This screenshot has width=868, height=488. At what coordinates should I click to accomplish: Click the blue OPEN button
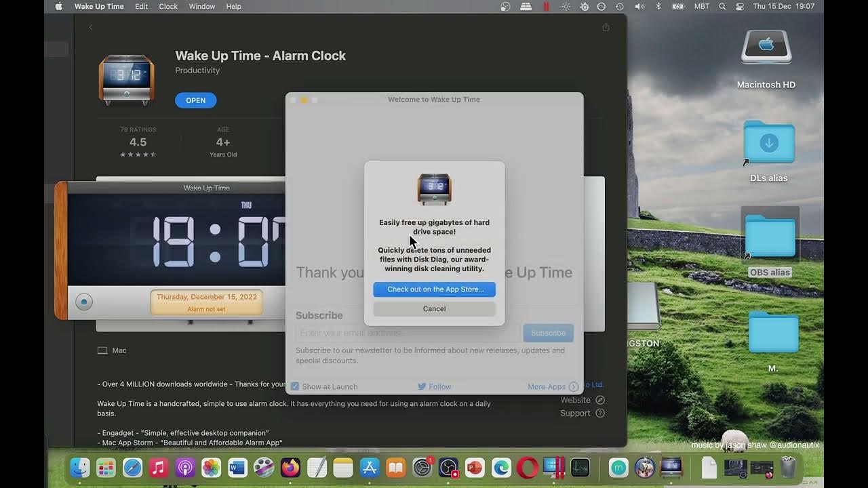tap(195, 100)
